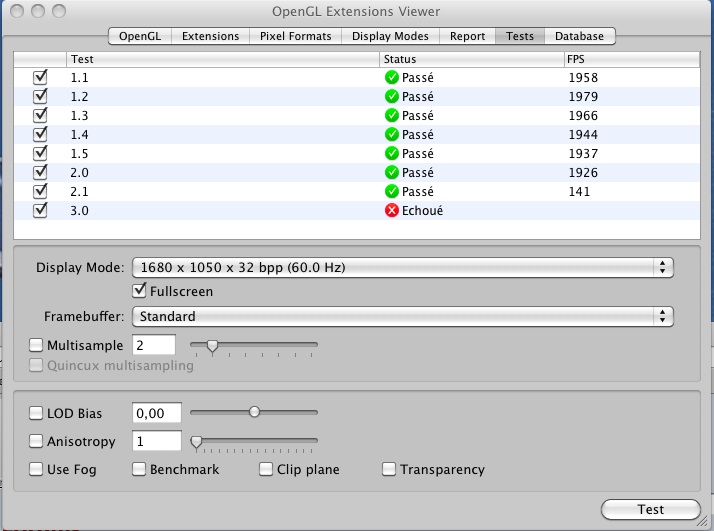Select the FPS value 1926
The height and width of the screenshot is (531, 714).
[x=583, y=173]
